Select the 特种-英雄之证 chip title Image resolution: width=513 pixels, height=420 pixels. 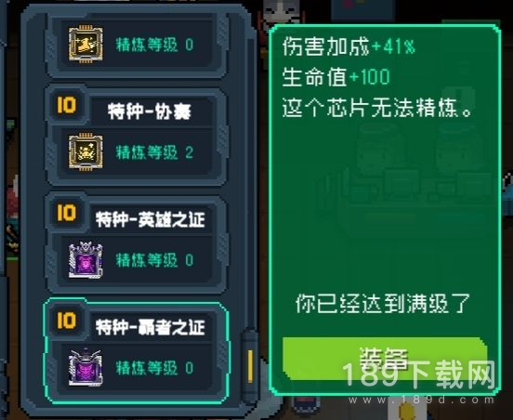tap(151, 219)
